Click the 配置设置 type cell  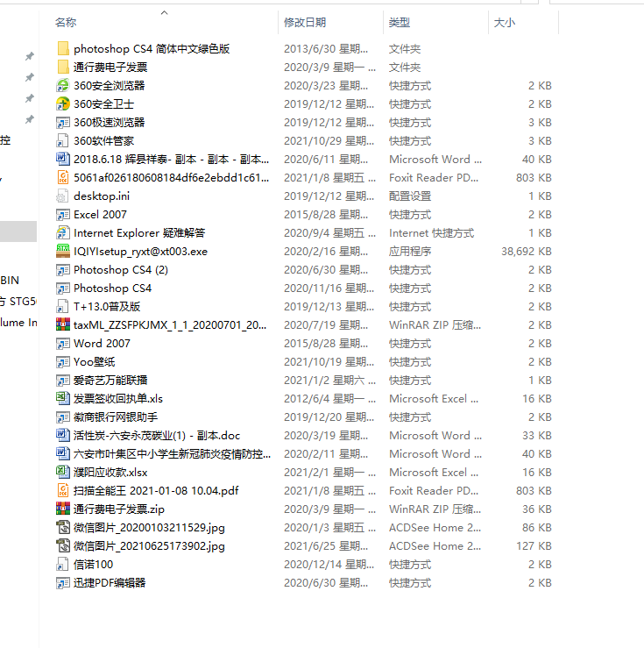(410, 196)
